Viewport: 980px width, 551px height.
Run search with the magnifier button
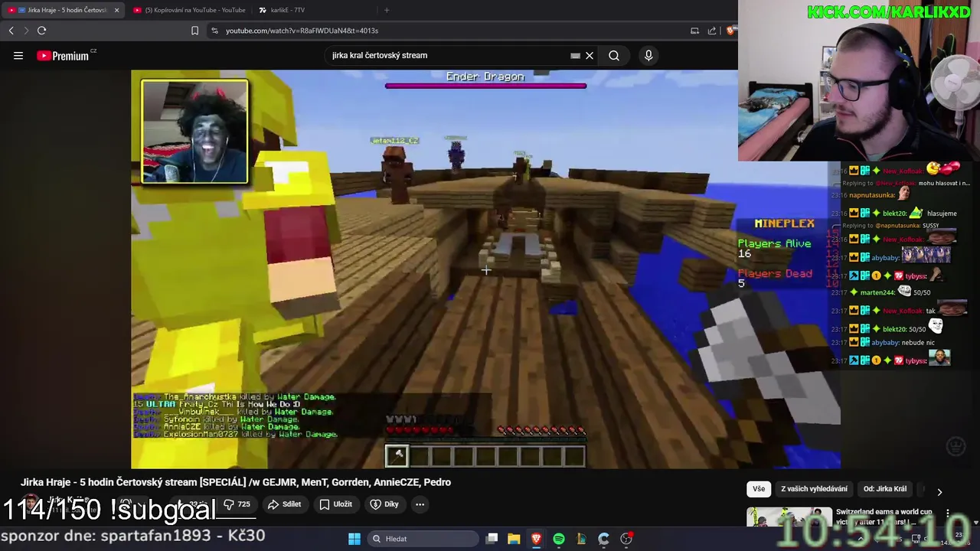point(614,55)
